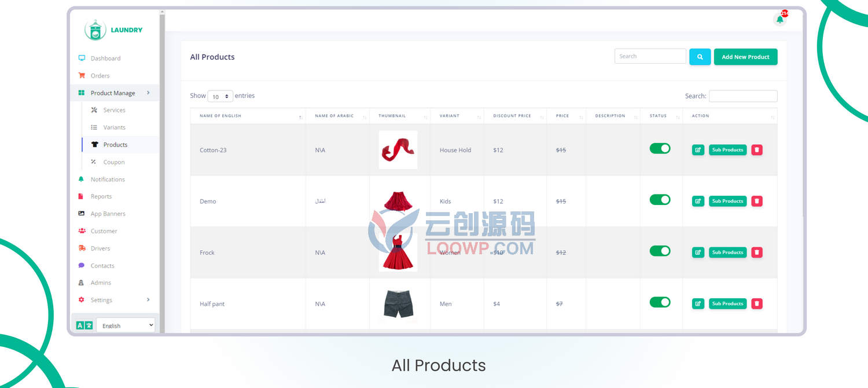Click the Admins user icon
The width and height of the screenshot is (868, 388).
coord(81,283)
